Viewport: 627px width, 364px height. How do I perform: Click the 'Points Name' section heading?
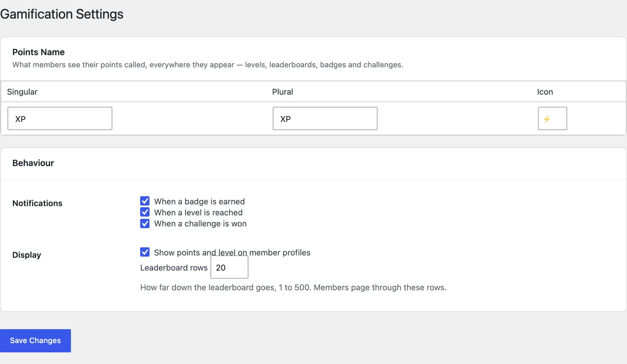[38, 52]
